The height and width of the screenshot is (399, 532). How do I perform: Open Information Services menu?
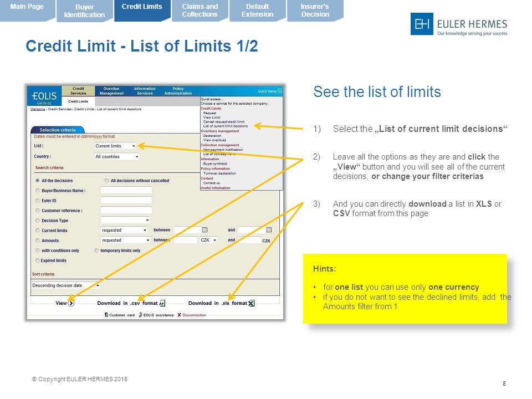145,91
